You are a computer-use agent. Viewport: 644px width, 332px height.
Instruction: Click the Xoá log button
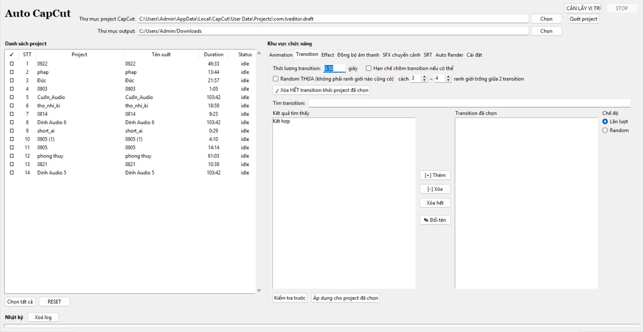(43, 317)
